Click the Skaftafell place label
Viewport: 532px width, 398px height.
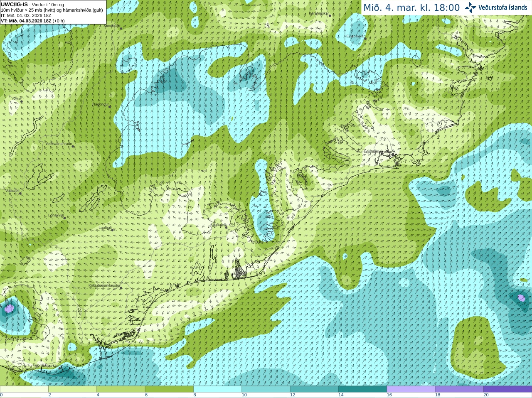pos(218,225)
